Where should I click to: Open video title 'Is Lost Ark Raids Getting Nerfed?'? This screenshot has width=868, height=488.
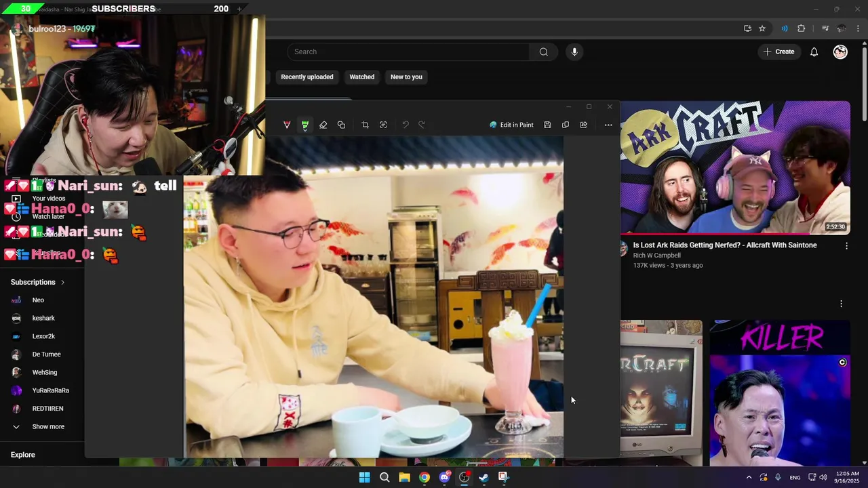pyautogui.click(x=725, y=245)
